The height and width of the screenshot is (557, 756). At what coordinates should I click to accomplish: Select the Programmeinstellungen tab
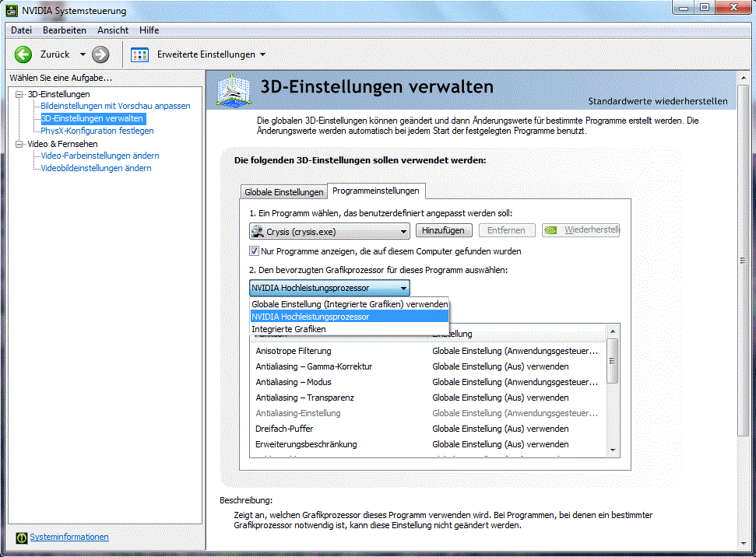(x=375, y=191)
